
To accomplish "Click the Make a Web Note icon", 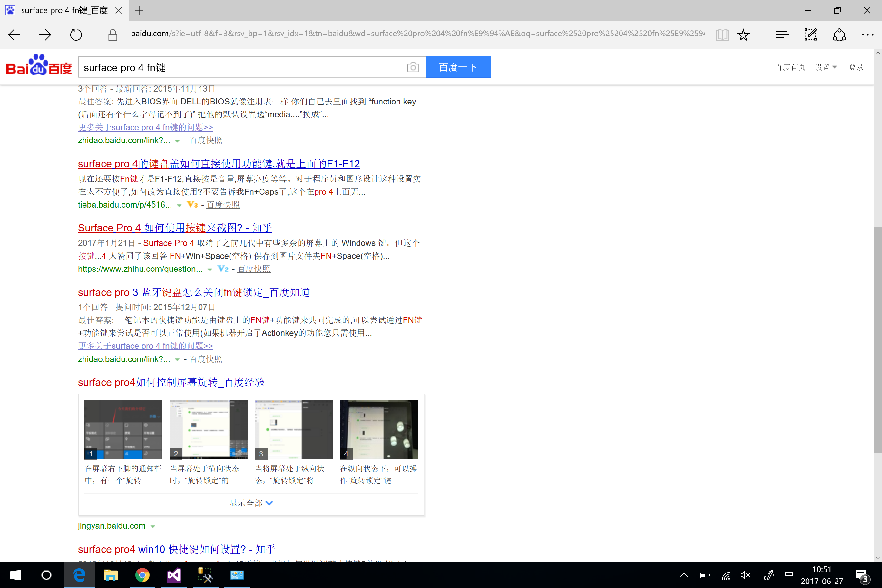I will pyautogui.click(x=810, y=35).
